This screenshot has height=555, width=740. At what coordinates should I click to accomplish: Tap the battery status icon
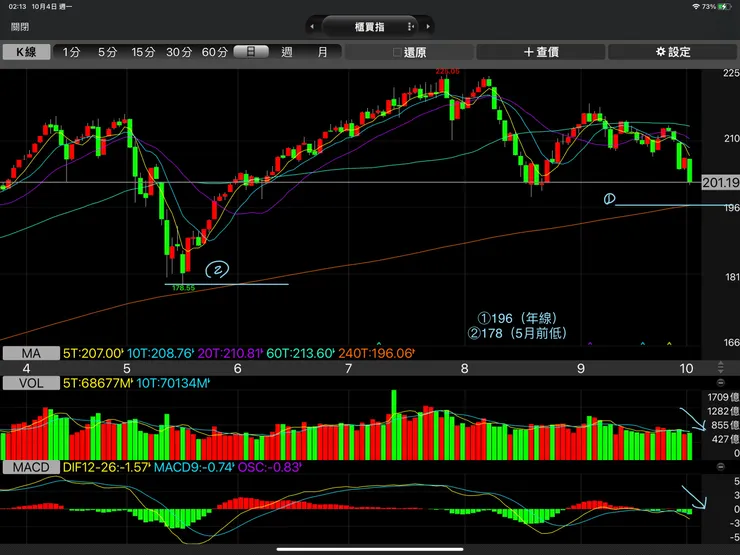tap(724, 7)
